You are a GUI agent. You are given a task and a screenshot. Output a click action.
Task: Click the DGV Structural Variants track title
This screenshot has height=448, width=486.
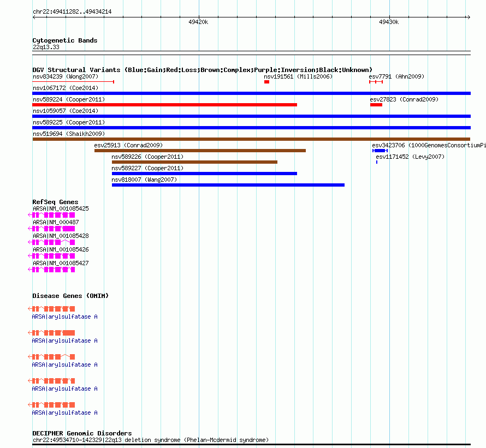click(203, 70)
